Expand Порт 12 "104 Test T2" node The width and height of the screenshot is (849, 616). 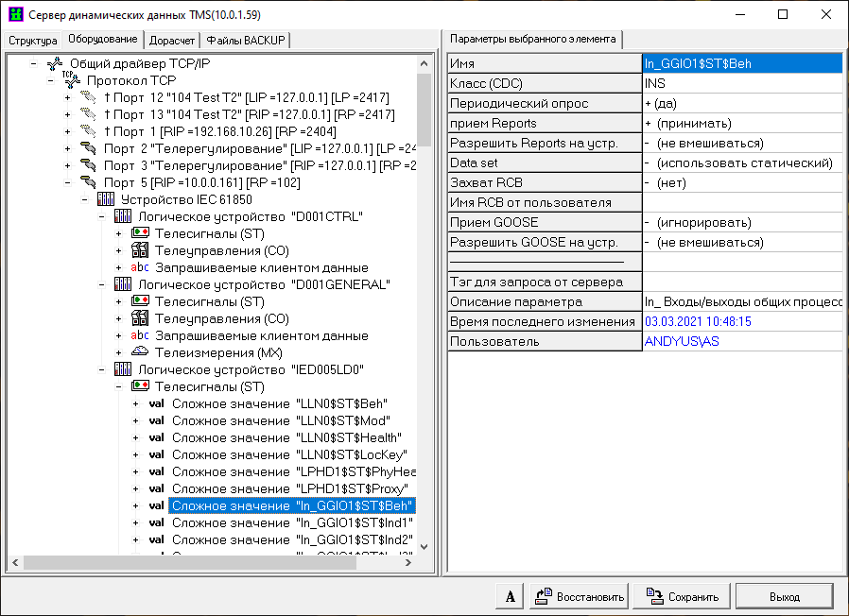coord(67,98)
